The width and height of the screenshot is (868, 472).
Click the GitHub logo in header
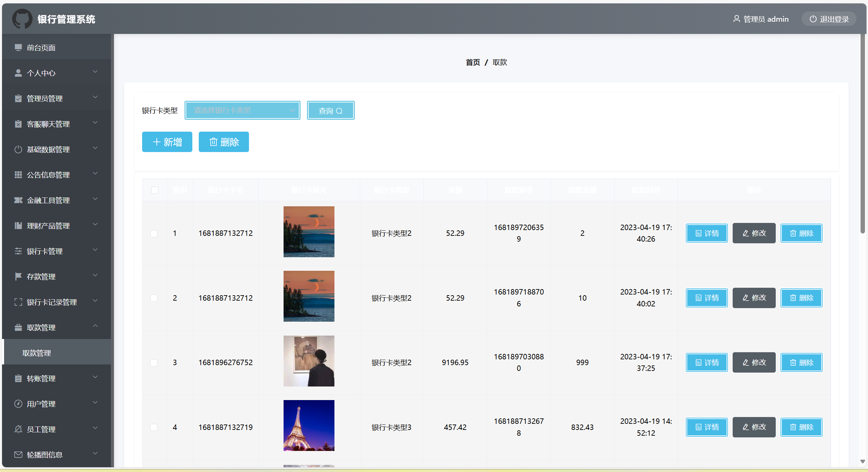click(x=22, y=19)
